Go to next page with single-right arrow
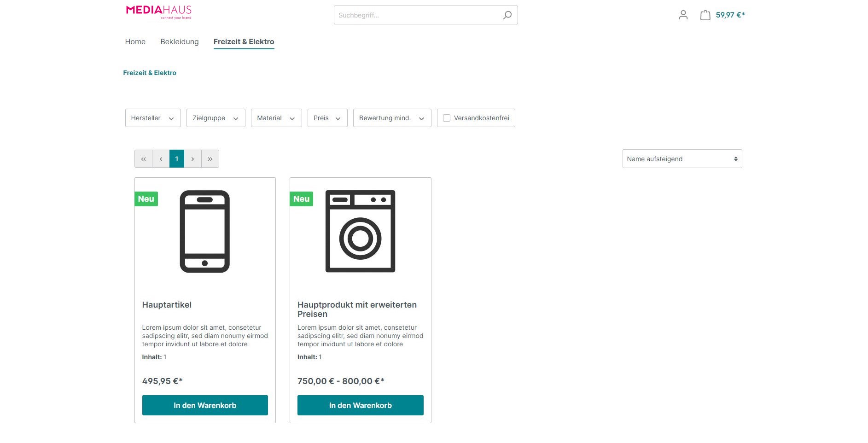Viewport: 868px width, 443px height. click(x=192, y=159)
